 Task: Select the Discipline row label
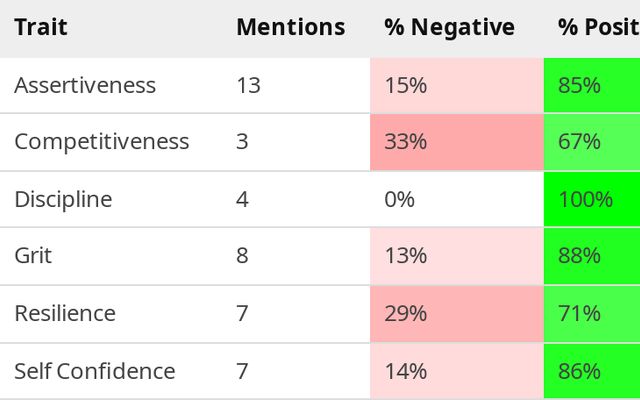click(63, 200)
